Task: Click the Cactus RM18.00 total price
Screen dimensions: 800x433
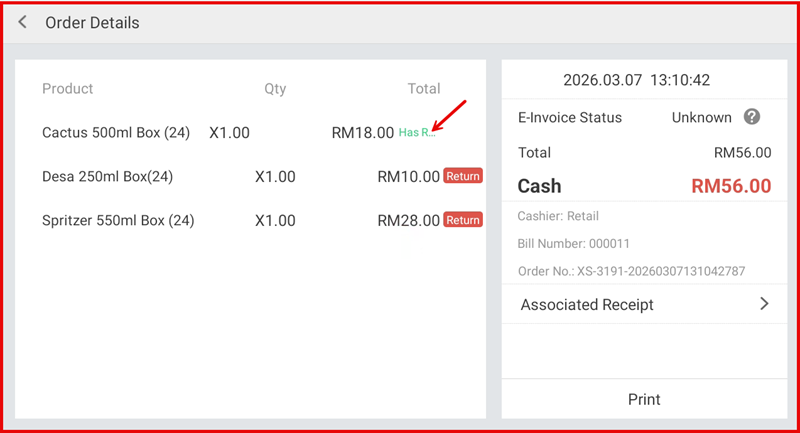Action: 362,132
